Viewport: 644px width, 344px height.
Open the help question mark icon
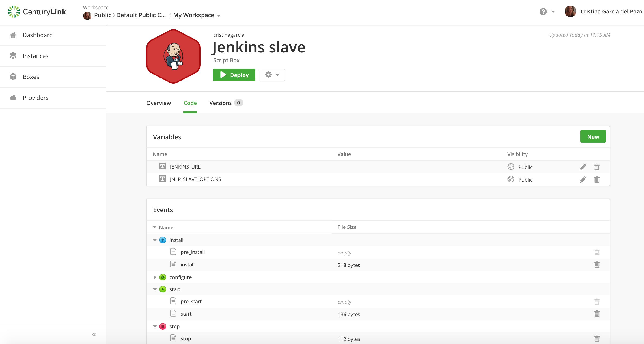[x=543, y=12]
